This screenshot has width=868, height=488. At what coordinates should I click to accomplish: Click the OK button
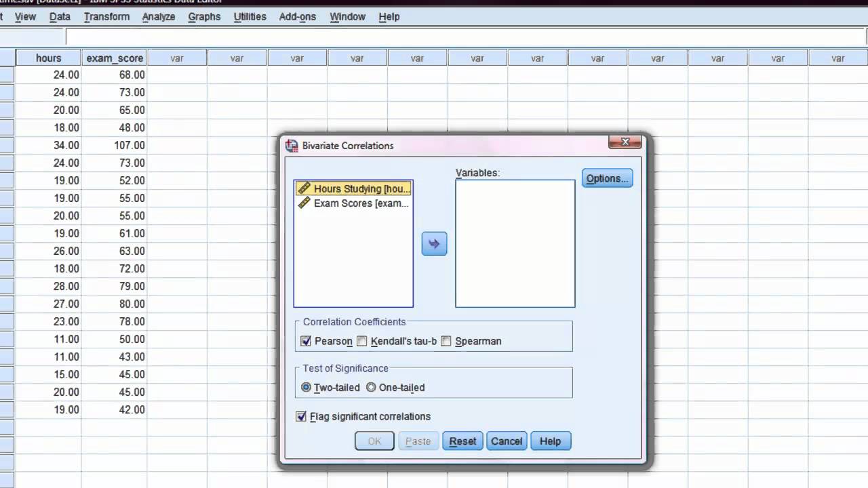(374, 441)
